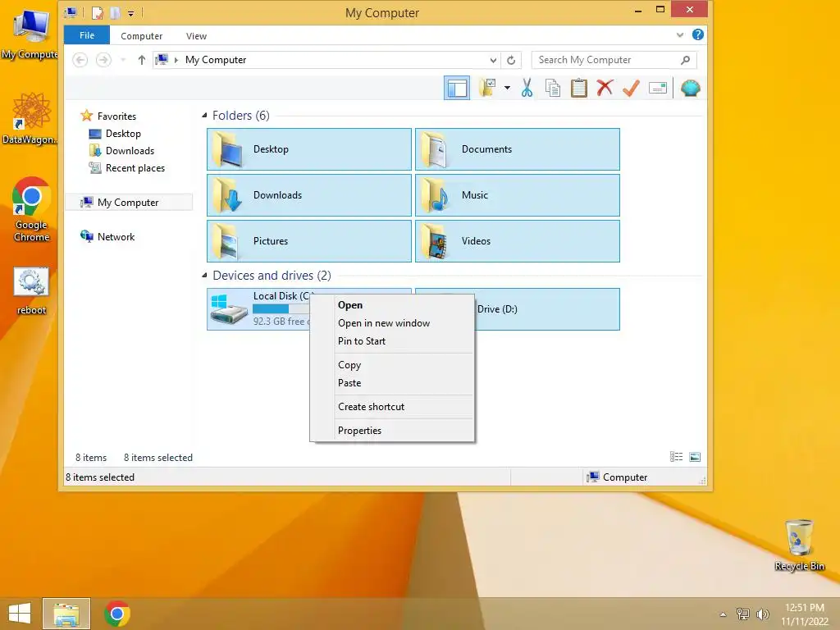This screenshot has width=840, height=630.
Task: Collapse the Devices and drives group
Action: point(204,276)
